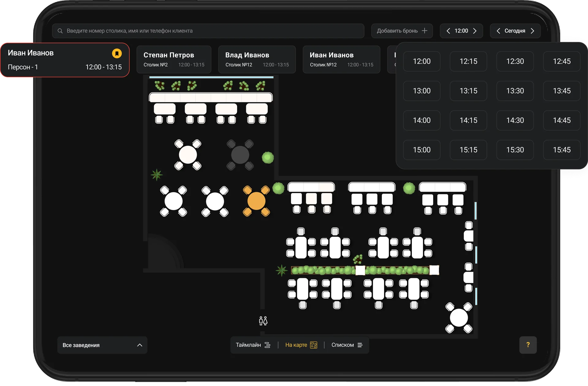Select the 14:15 time slot
Image resolution: width=588 pixels, height=386 pixels.
(x=468, y=120)
